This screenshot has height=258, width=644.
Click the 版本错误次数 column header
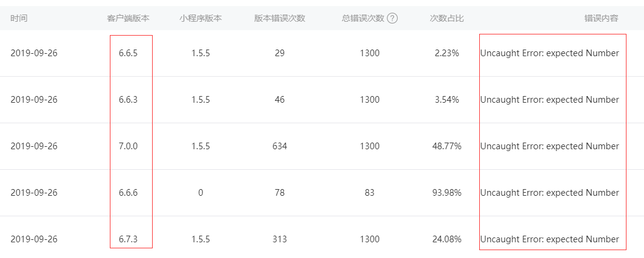[279, 18]
